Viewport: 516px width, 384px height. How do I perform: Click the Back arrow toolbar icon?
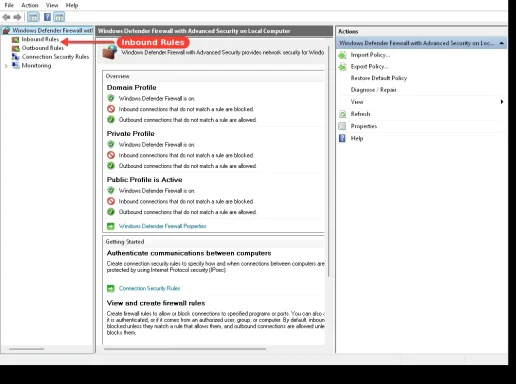6,17
